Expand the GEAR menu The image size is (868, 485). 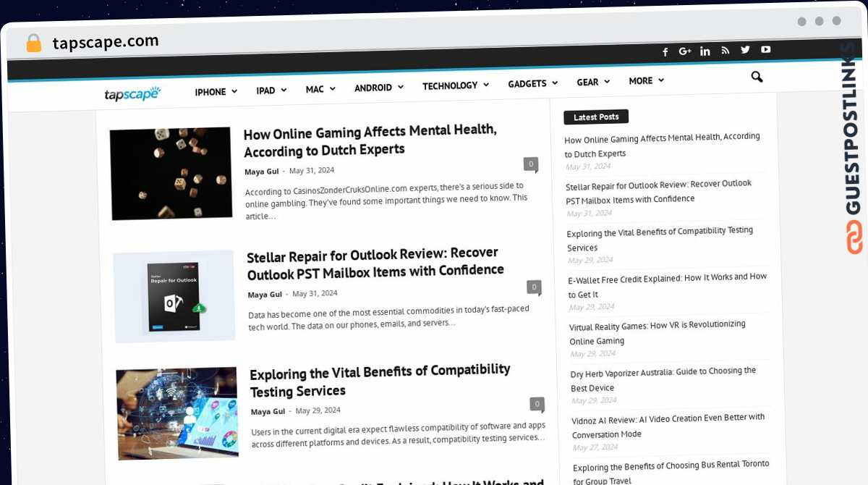point(593,82)
